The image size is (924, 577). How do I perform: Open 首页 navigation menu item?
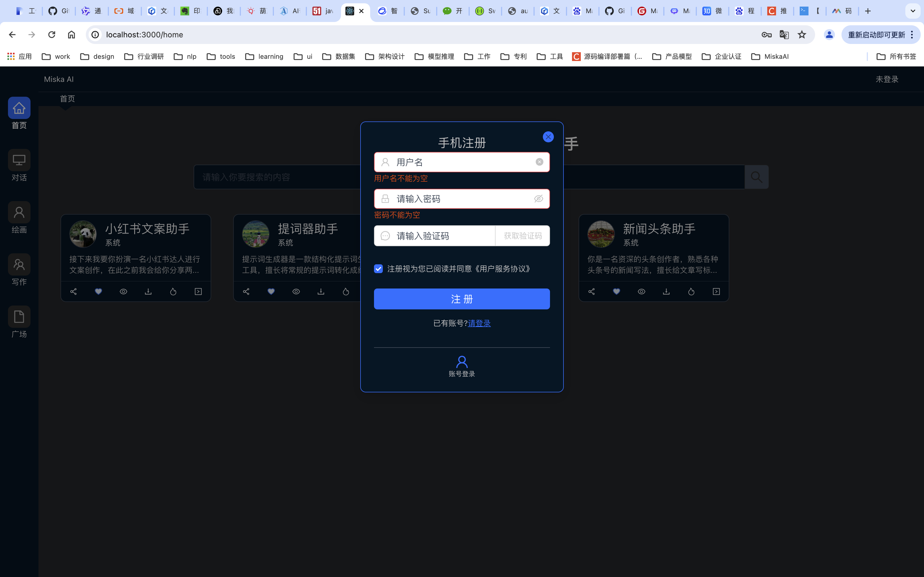19,112
